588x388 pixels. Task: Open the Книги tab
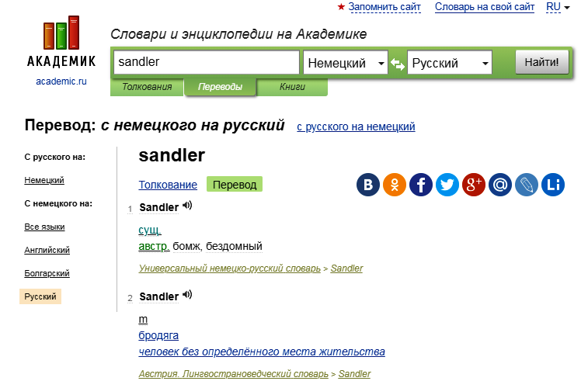(292, 87)
